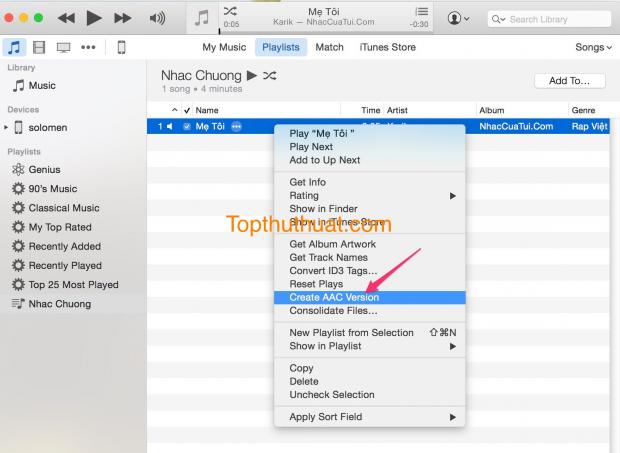Uncheck the checkbox next to Mẹ Tôi
This screenshot has height=453, width=620.
(x=187, y=126)
